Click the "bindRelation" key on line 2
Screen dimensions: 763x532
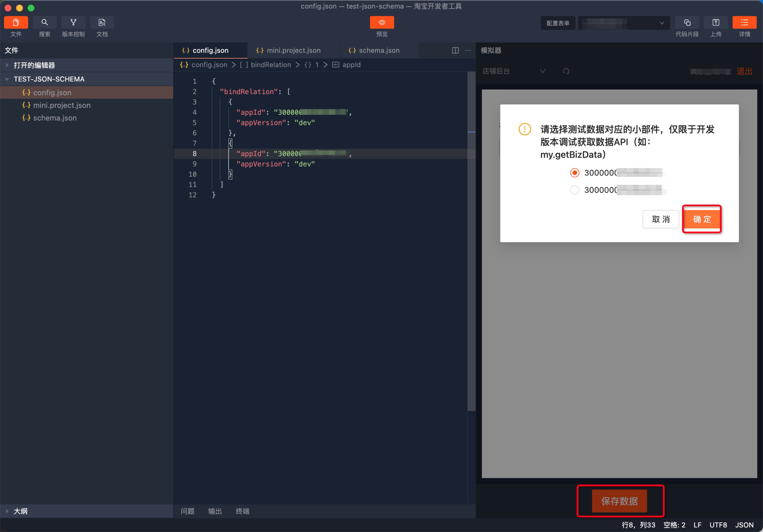click(249, 91)
